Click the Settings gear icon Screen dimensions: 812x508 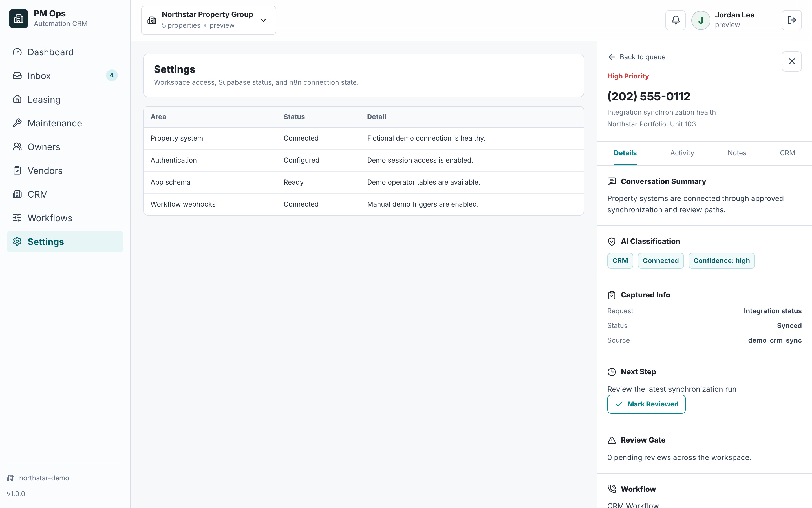click(17, 241)
